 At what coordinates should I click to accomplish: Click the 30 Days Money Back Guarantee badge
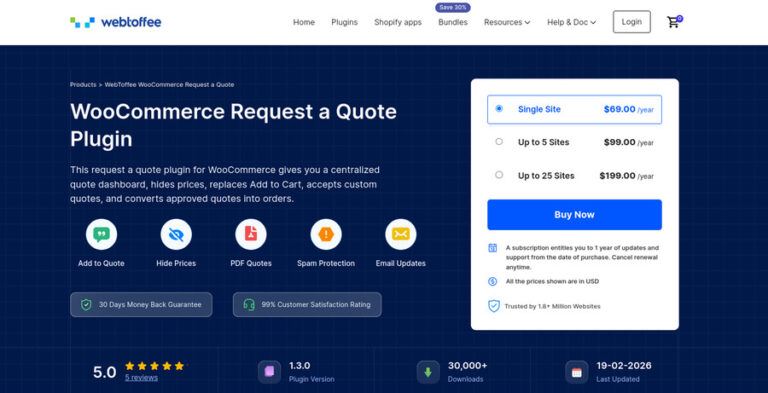[x=141, y=304]
